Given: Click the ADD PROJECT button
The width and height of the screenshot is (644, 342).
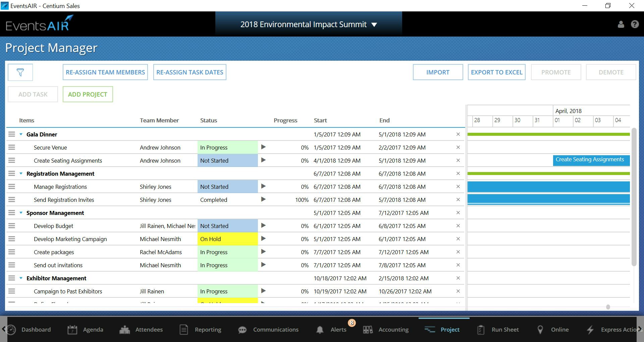Looking at the screenshot, I should 88,94.
